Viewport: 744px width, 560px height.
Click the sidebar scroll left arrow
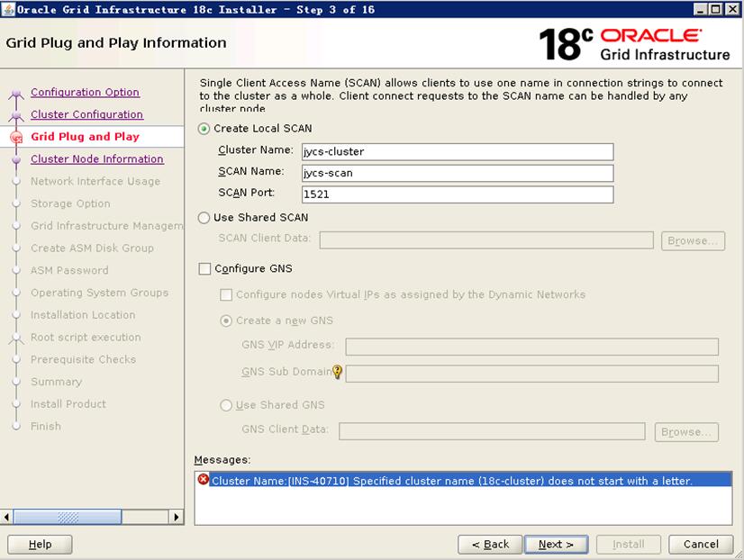[x=6, y=517]
